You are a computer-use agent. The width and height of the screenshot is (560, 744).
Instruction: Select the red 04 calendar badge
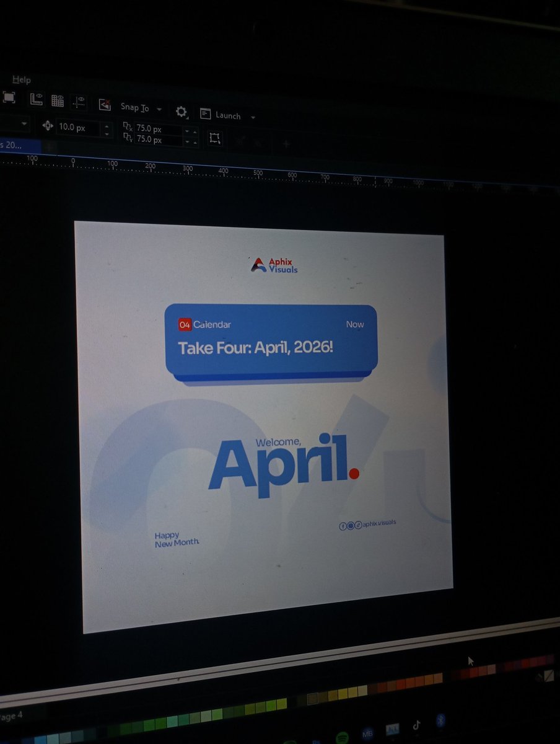pyautogui.click(x=185, y=324)
